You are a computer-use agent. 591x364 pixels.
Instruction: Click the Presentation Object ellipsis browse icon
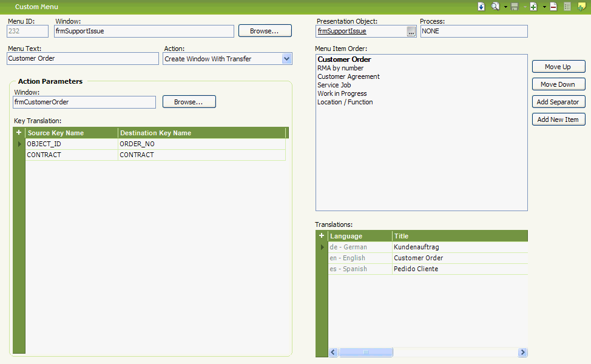[x=411, y=31]
